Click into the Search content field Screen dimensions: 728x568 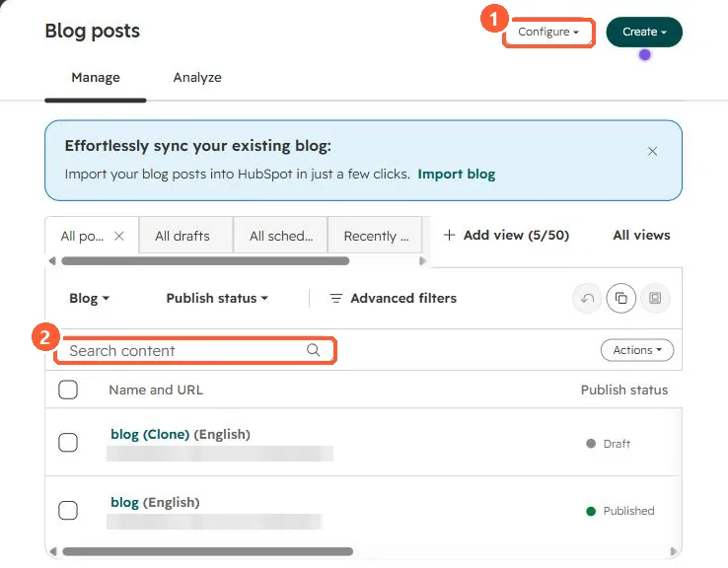[195, 351]
